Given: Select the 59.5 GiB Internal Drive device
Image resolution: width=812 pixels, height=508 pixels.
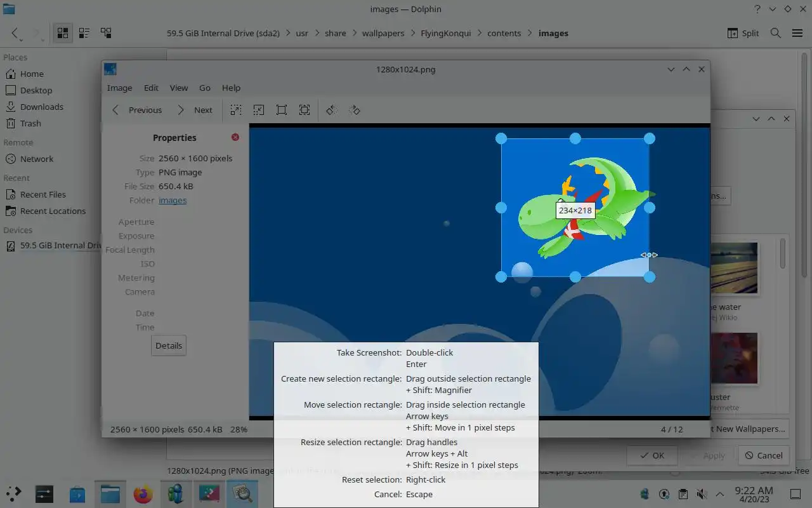Looking at the screenshot, I should (53, 245).
